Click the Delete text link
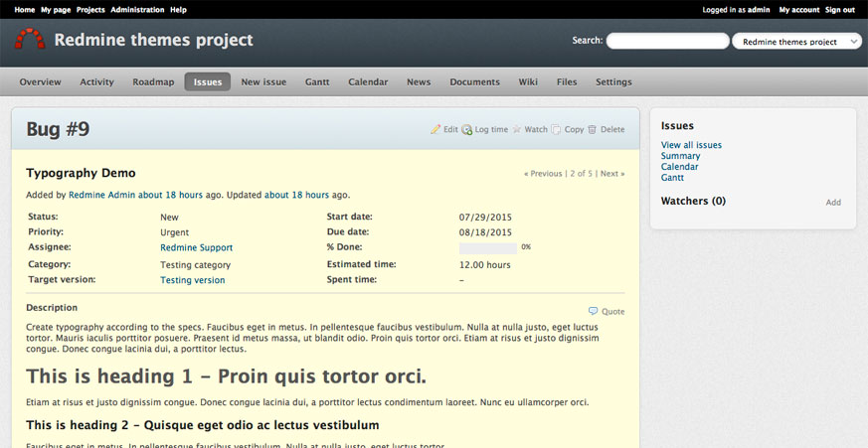The image size is (868, 448). [612, 129]
